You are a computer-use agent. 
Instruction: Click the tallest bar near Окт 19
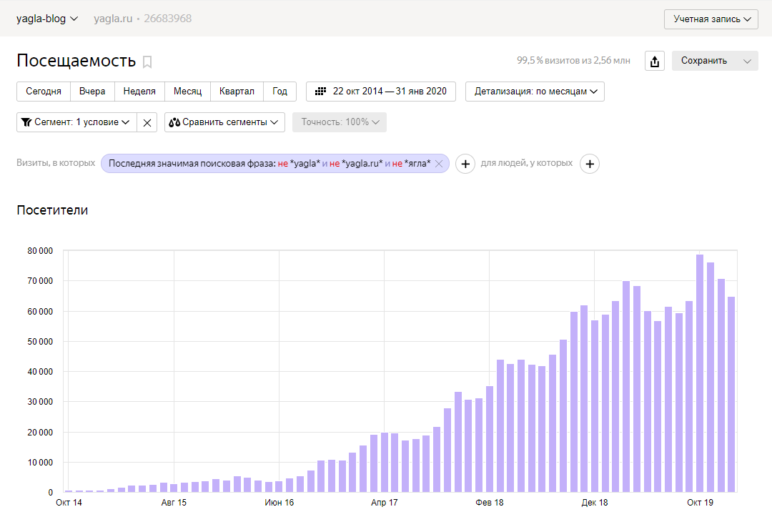tap(700, 372)
